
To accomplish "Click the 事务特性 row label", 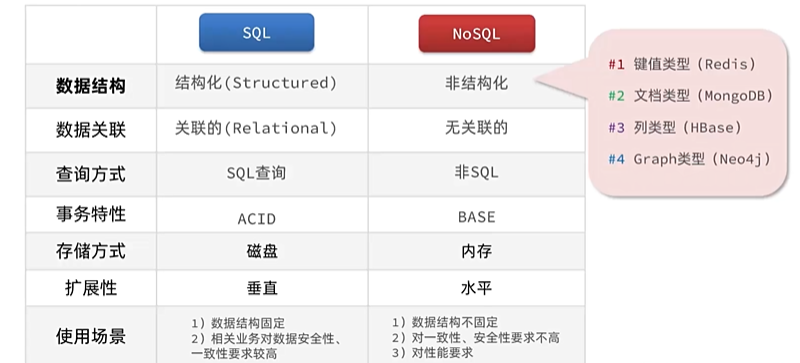I will (x=91, y=214).
